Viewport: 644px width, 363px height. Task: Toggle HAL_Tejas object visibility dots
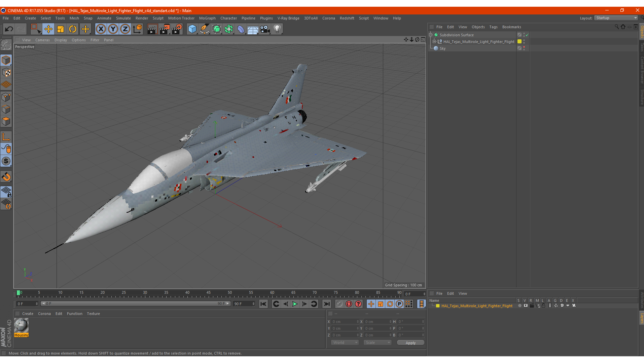tap(524, 42)
